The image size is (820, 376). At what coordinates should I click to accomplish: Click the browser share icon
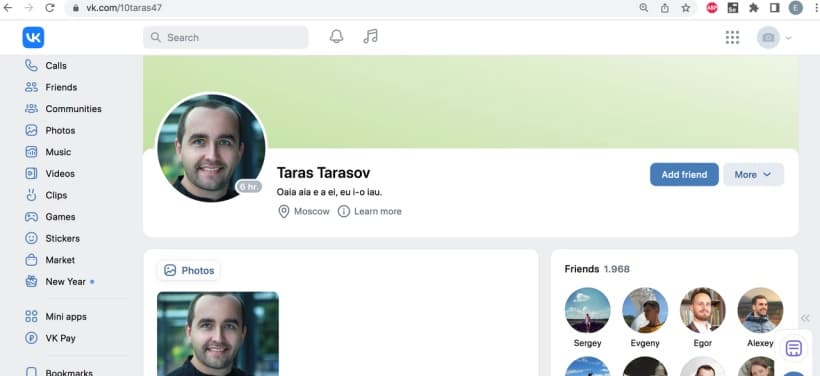665,8
